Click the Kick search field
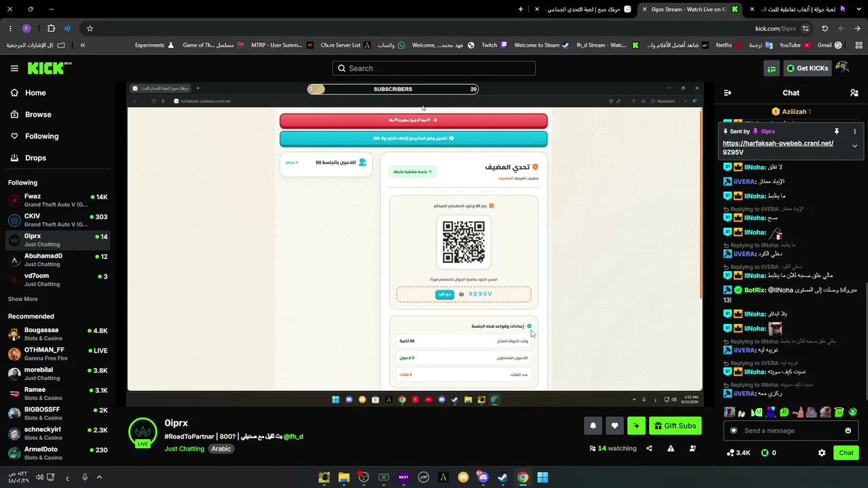The image size is (868, 488). (434, 68)
